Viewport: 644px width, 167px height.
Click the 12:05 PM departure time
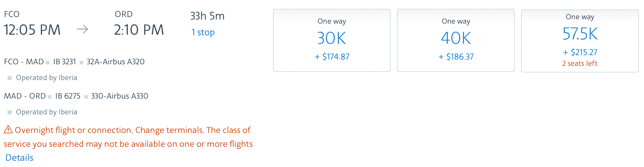click(32, 30)
